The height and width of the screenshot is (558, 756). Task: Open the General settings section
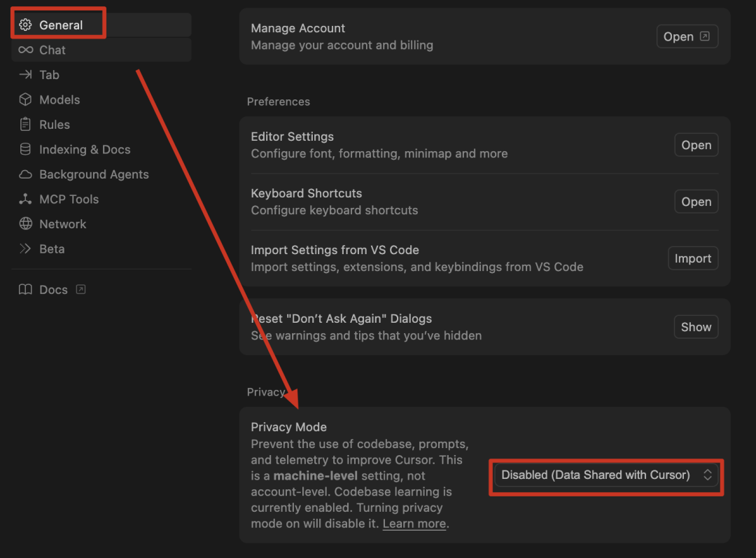point(101,25)
